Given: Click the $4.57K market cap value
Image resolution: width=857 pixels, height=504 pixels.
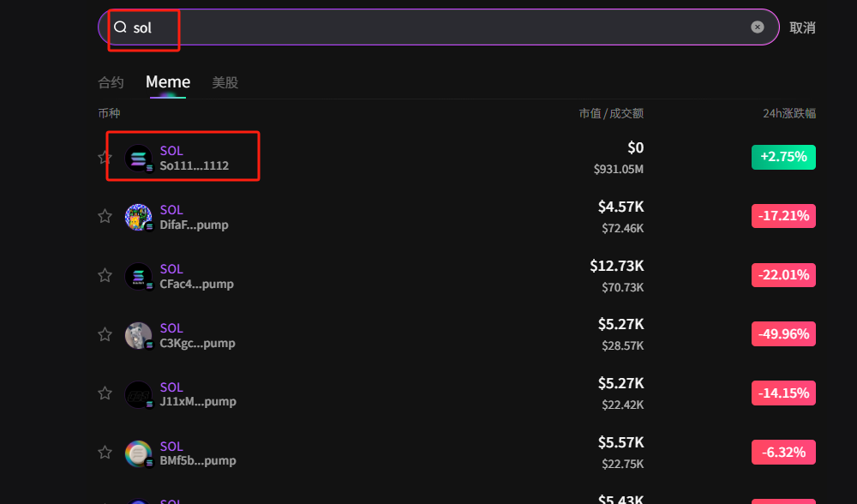Looking at the screenshot, I should coord(620,207).
